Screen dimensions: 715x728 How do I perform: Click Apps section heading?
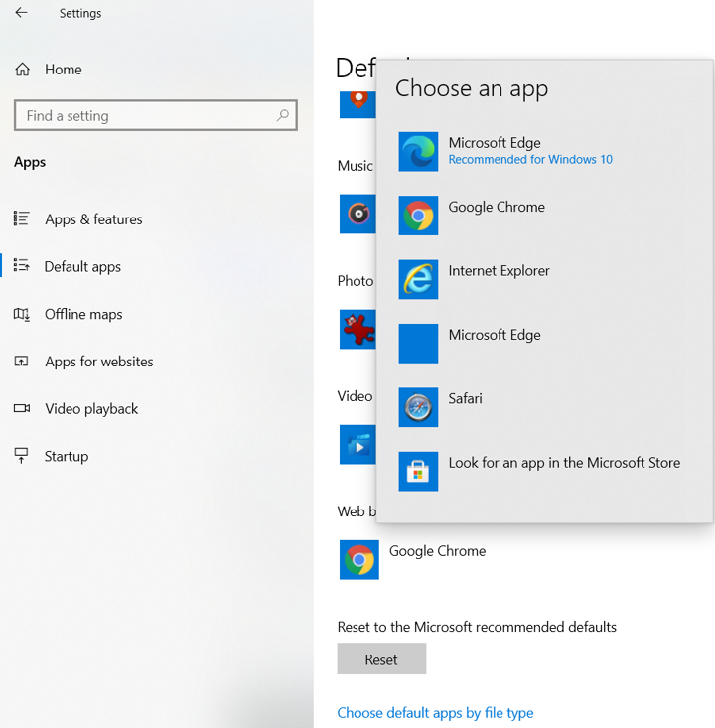pos(30,162)
